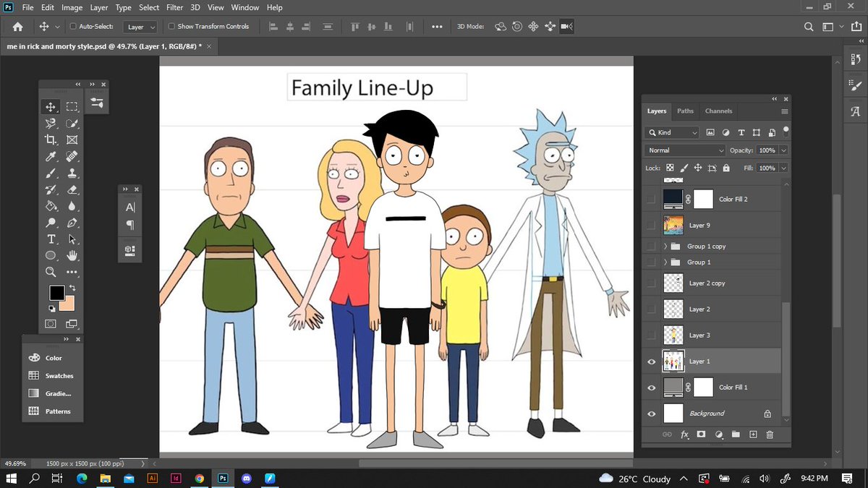Select the Rectangular Marquee tool
This screenshot has height=488, width=868.
72,107
